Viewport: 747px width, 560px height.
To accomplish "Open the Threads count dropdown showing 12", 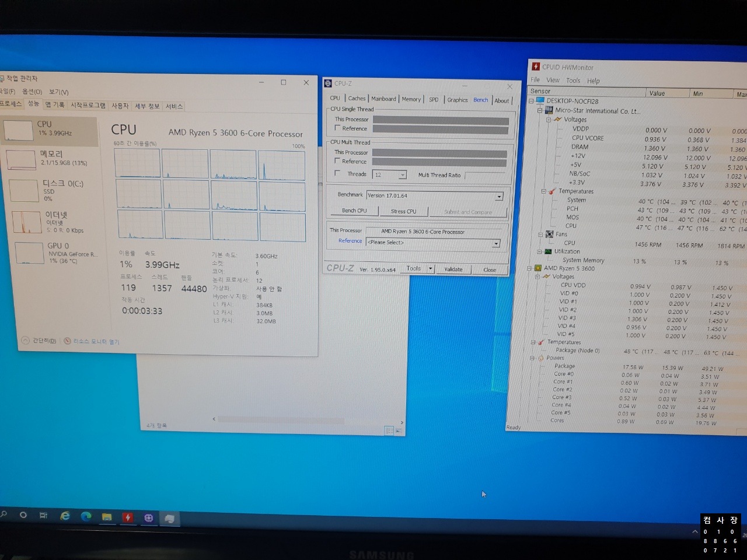I will point(402,174).
